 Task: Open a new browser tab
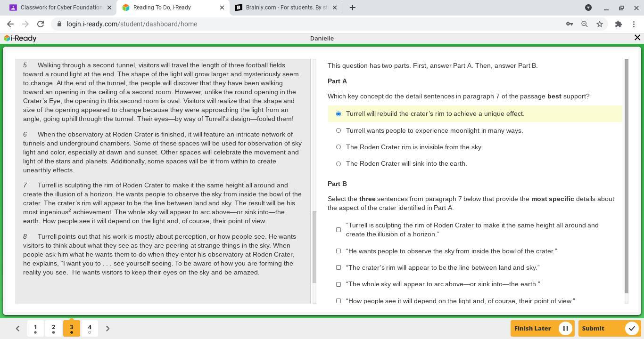[x=352, y=8]
